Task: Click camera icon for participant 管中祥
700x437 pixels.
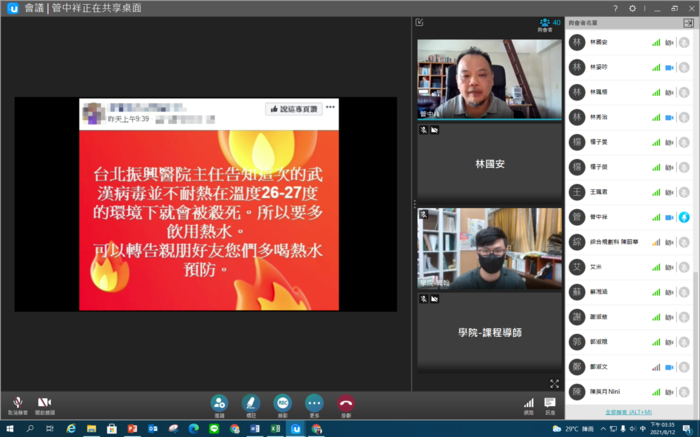Action: point(669,217)
